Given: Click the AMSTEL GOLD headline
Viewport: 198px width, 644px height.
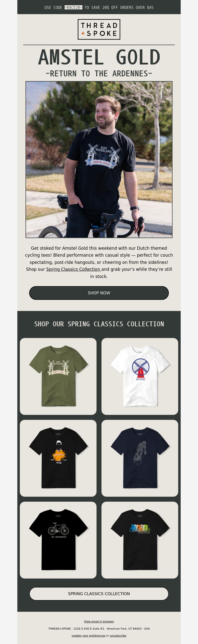Looking at the screenshot, I should [x=99, y=57].
